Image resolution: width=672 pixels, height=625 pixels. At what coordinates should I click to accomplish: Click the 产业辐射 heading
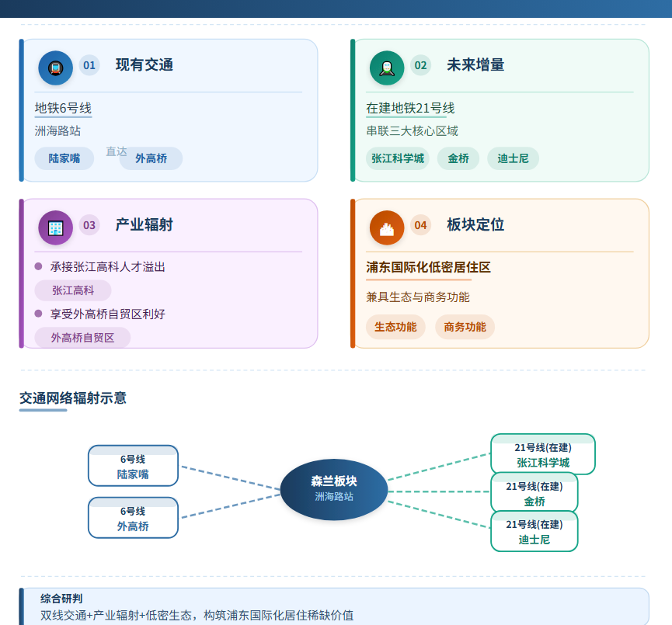pyautogui.click(x=144, y=225)
